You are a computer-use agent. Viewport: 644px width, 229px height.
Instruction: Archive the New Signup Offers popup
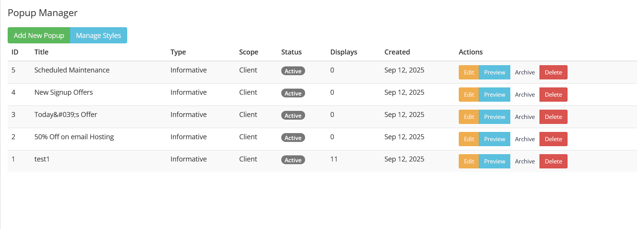(x=524, y=95)
